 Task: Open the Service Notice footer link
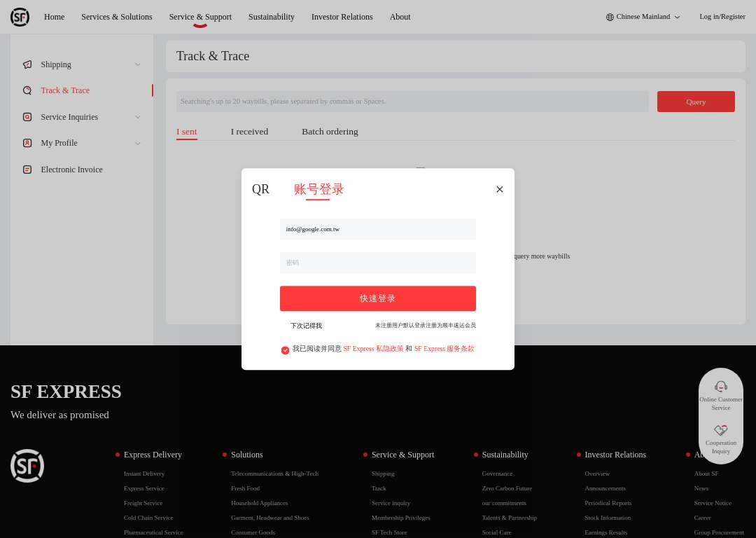[x=713, y=503]
